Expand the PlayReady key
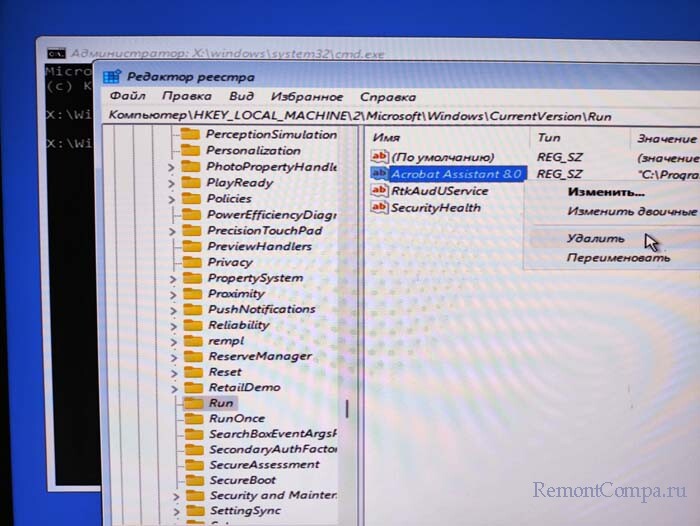This screenshot has width=700, height=526. (x=171, y=184)
